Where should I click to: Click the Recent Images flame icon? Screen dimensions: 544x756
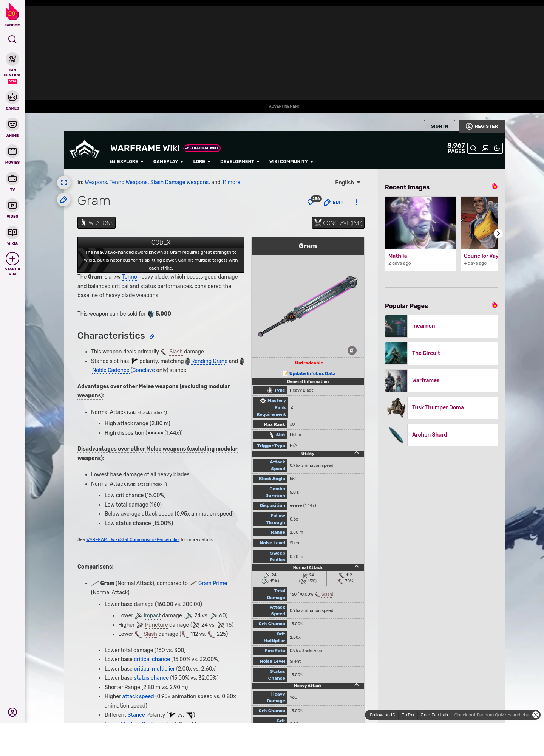pyautogui.click(x=495, y=186)
